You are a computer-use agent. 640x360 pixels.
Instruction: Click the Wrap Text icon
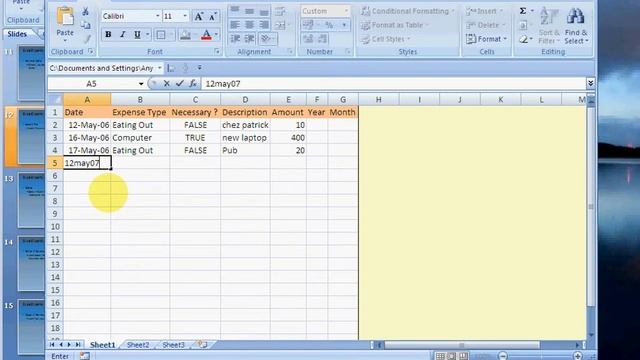(x=280, y=11)
